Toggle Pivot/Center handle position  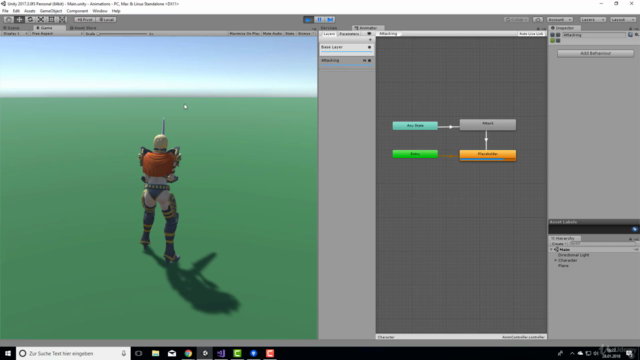pyautogui.click(x=85, y=20)
